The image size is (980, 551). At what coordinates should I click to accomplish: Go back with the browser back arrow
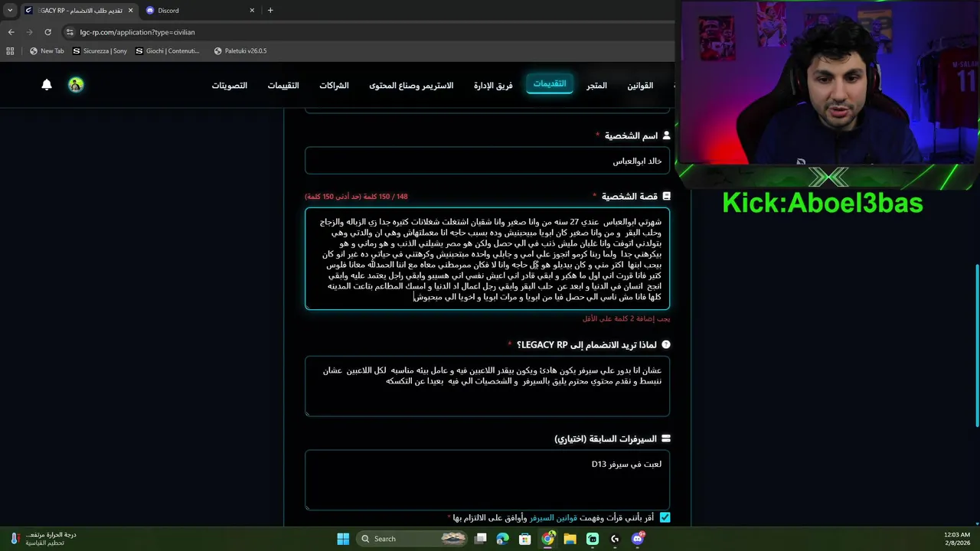coord(11,32)
